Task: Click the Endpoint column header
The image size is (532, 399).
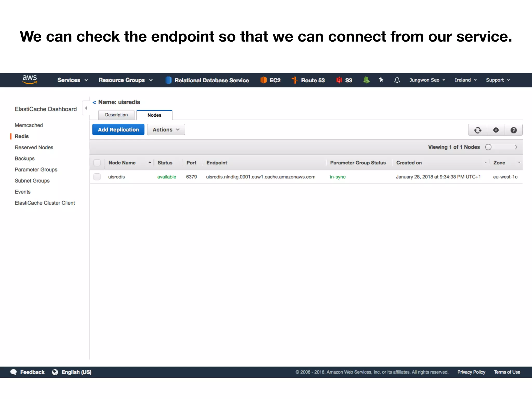Action: (x=217, y=163)
